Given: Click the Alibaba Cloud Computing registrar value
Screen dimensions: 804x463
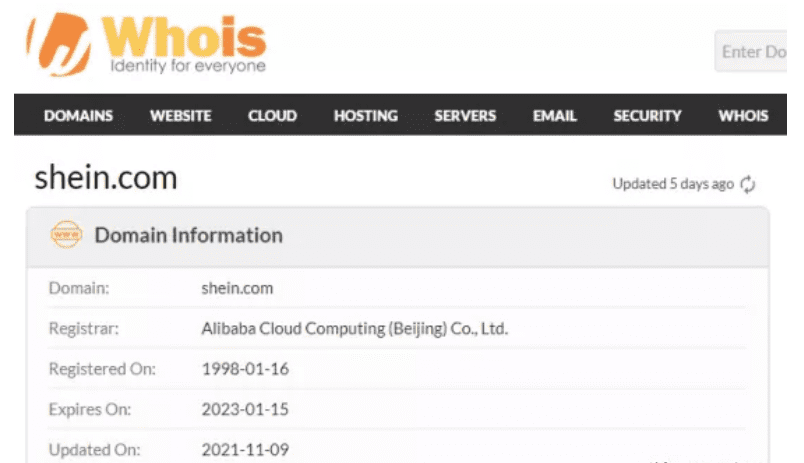Looking at the screenshot, I should (x=354, y=328).
